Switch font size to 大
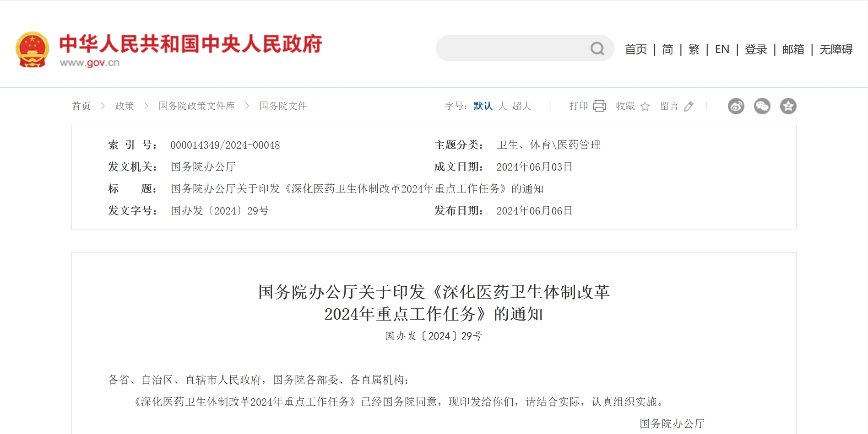The image size is (868, 434). click(502, 106)
